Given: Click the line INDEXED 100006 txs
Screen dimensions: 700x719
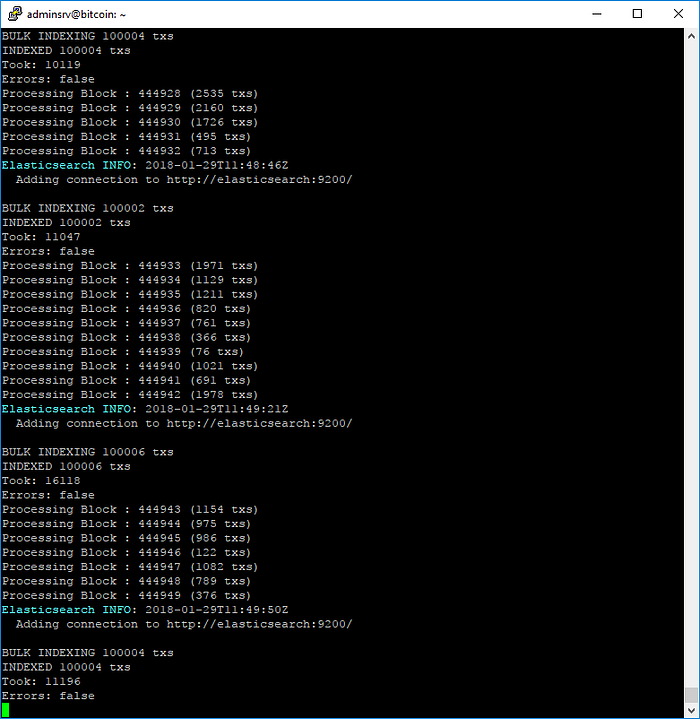Looking at the screenshot, I should tap(66, 466).
